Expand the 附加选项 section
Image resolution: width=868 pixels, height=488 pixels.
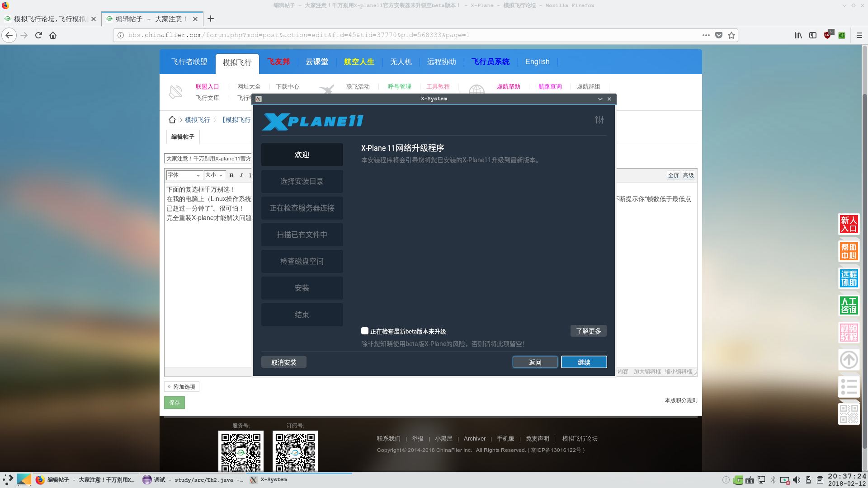[182, 387]
